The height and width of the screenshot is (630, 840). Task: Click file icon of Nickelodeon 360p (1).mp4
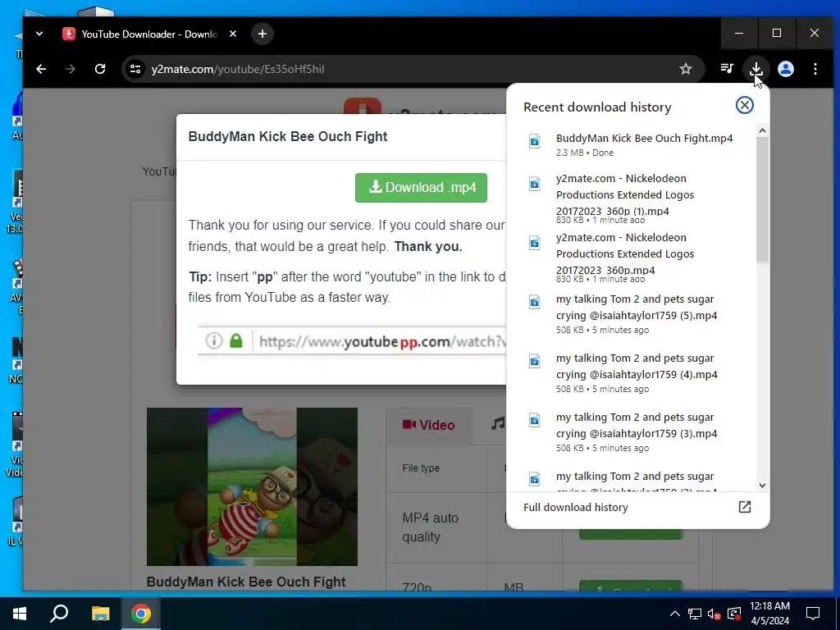point(534,184)
